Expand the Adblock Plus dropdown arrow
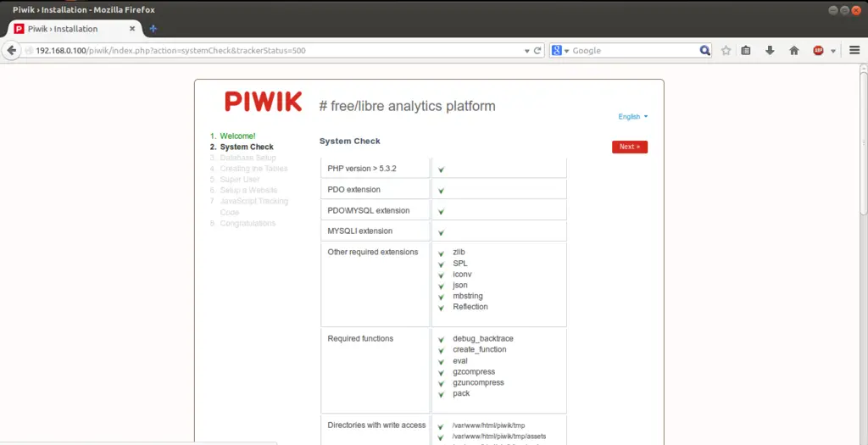868x445 pixels. coord(832,51)
